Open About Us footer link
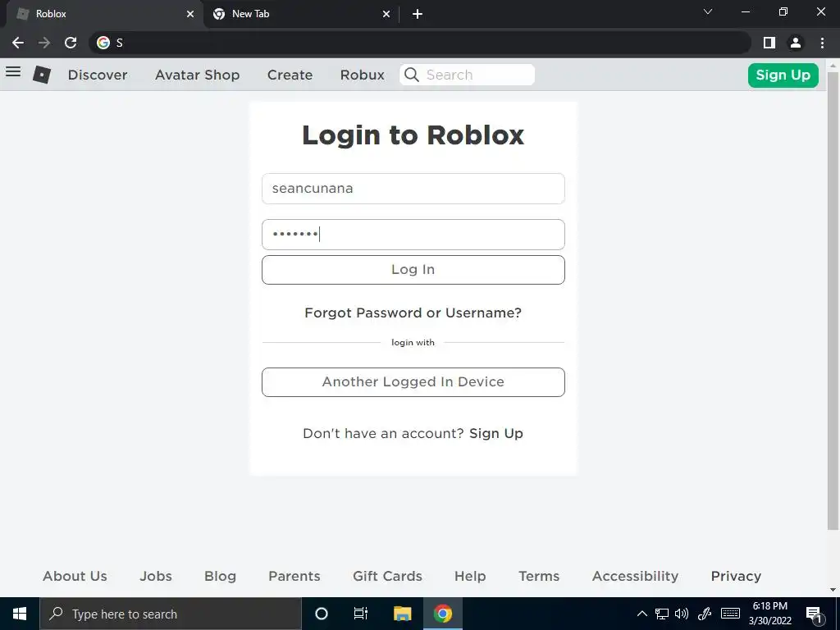Screen dimensions: 840x630 tap(75, 576)
